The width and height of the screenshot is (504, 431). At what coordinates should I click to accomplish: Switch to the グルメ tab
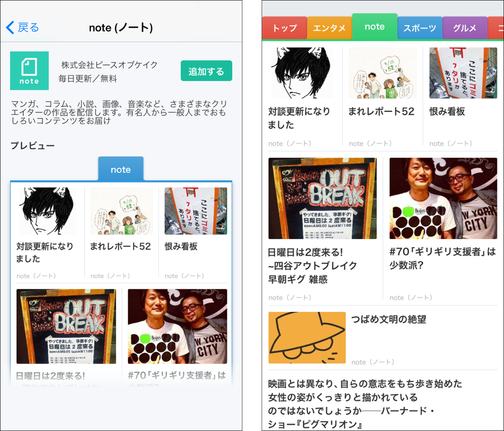pos(465,28)
